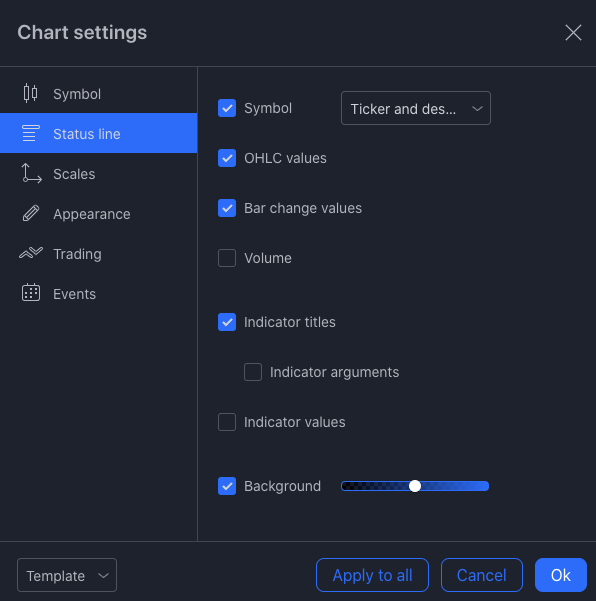Enable the Indicator arguments checkbox
The image size is (596, 601).
click(x=253, y=372)
